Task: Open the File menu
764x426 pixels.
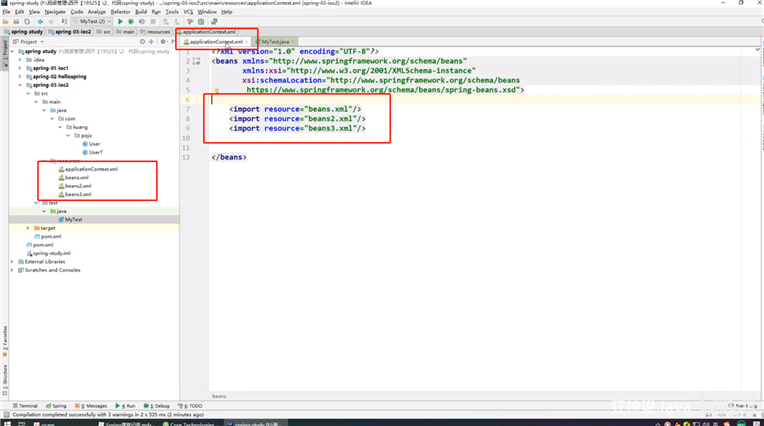Action: tap(6, 12)
